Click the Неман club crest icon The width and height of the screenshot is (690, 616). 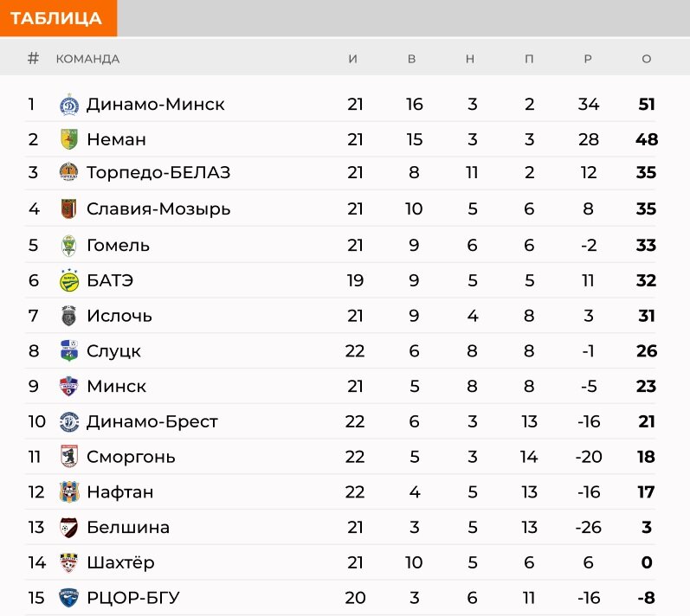coord(69,139)
